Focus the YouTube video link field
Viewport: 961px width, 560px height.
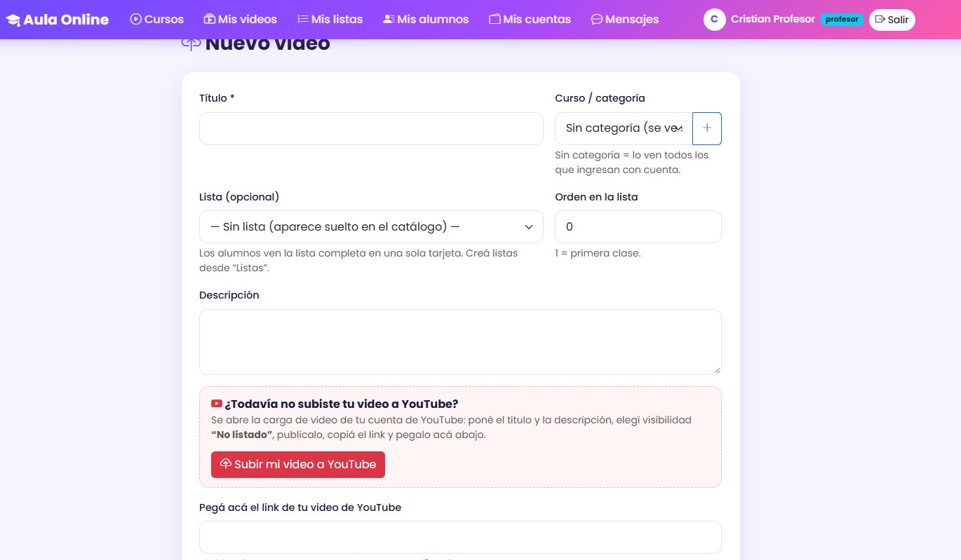(460, 538)
